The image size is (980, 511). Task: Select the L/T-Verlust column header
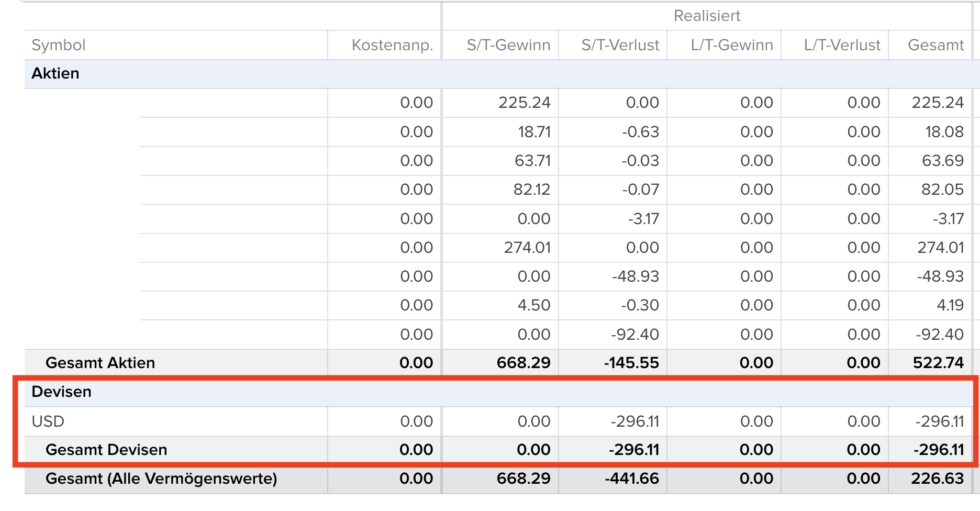click(x=842, y=45)
